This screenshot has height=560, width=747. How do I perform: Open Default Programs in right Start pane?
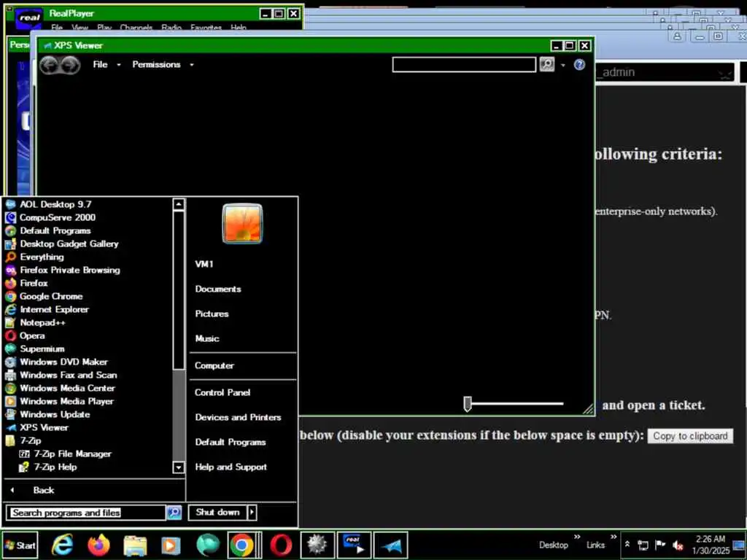[230, 442]
